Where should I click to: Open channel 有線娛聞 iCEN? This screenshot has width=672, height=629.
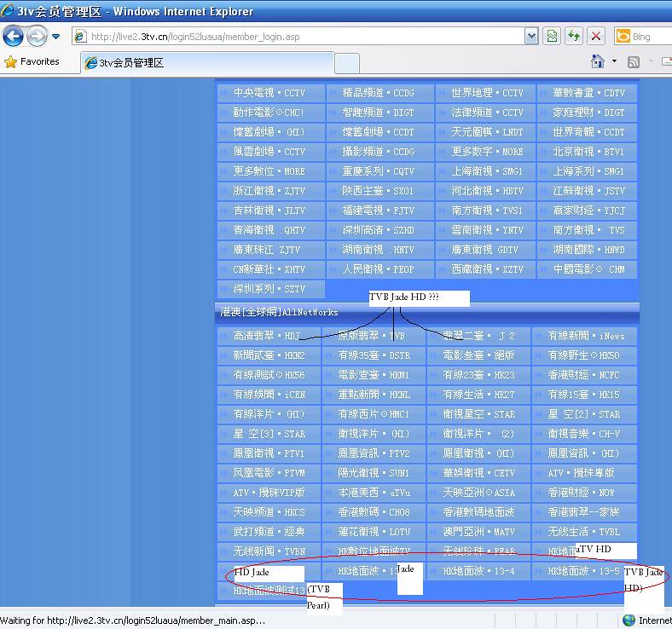click(x=269, y=395)
